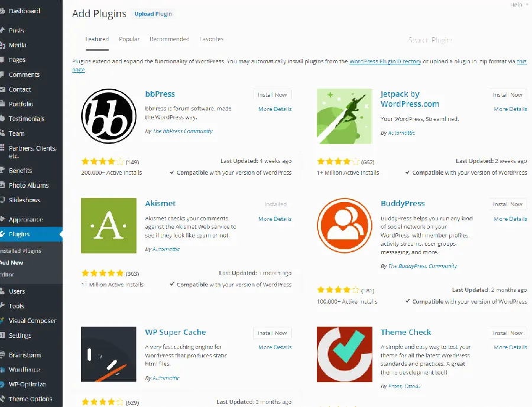The image size is (532, 407).
Task: Switch to the Featured tab
Action: pyautogui.click(x=97, y=39)
